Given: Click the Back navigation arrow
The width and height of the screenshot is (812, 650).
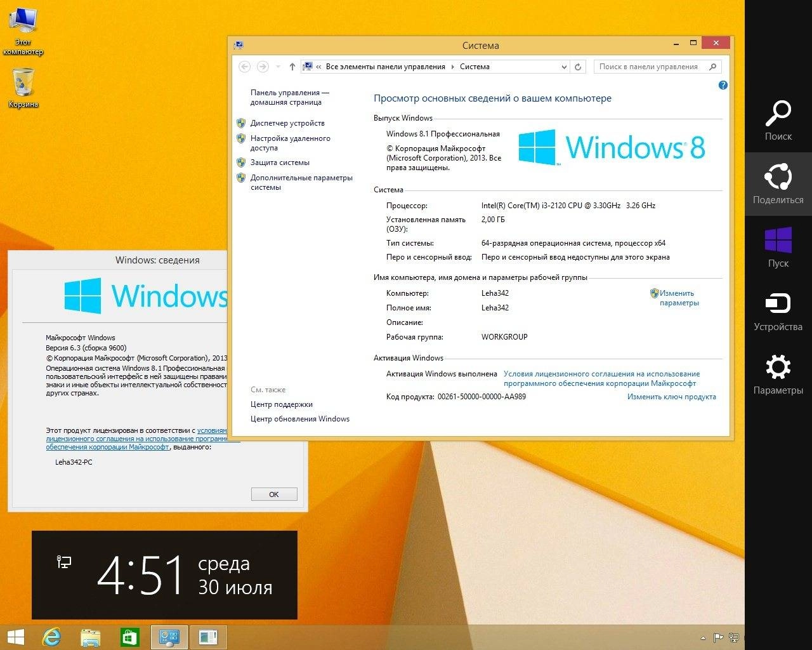Looking at the screenshot, I should (x=245, y=67).
